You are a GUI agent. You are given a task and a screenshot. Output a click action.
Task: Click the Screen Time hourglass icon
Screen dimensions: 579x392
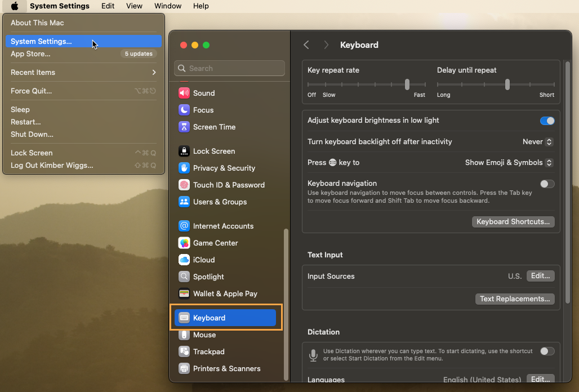[x=184, y=127]
